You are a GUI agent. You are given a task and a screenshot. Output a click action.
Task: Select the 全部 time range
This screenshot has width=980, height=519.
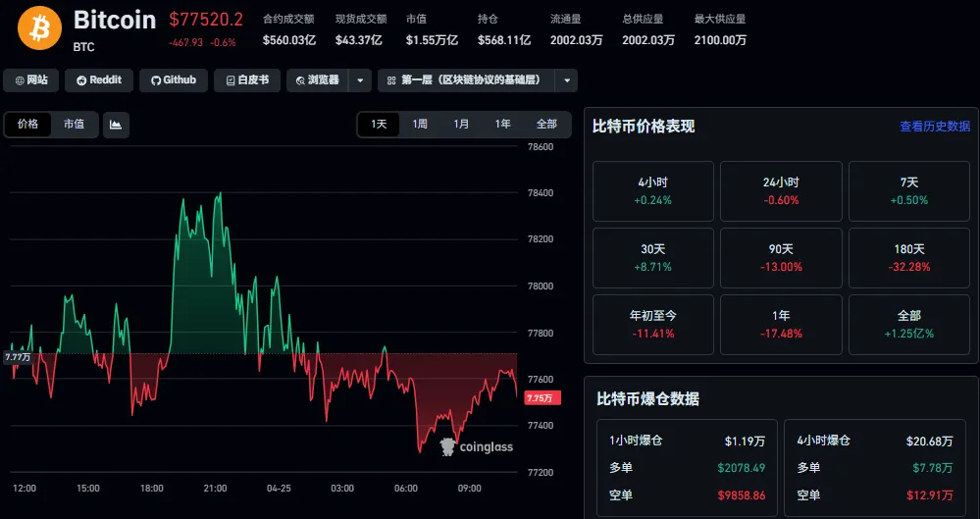pos(546,125)
